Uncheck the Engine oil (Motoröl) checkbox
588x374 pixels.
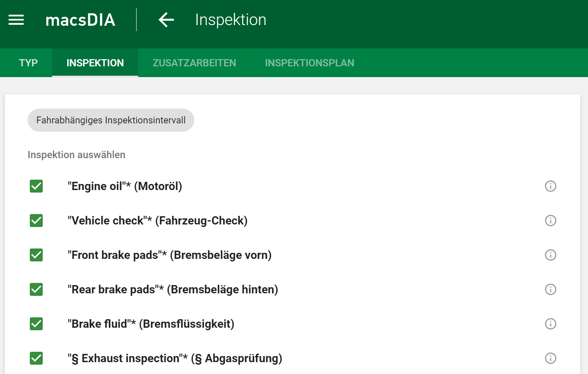coord(36,186)
